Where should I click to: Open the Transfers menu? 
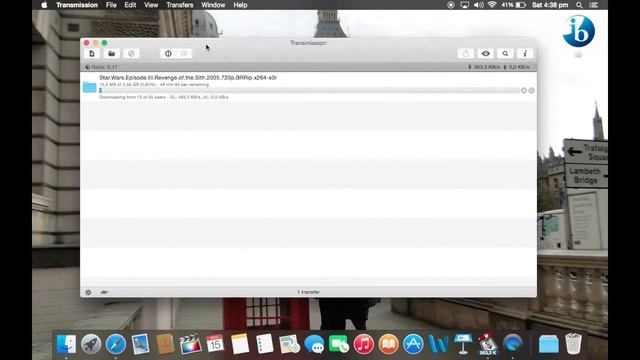click(x=180, y=5)
